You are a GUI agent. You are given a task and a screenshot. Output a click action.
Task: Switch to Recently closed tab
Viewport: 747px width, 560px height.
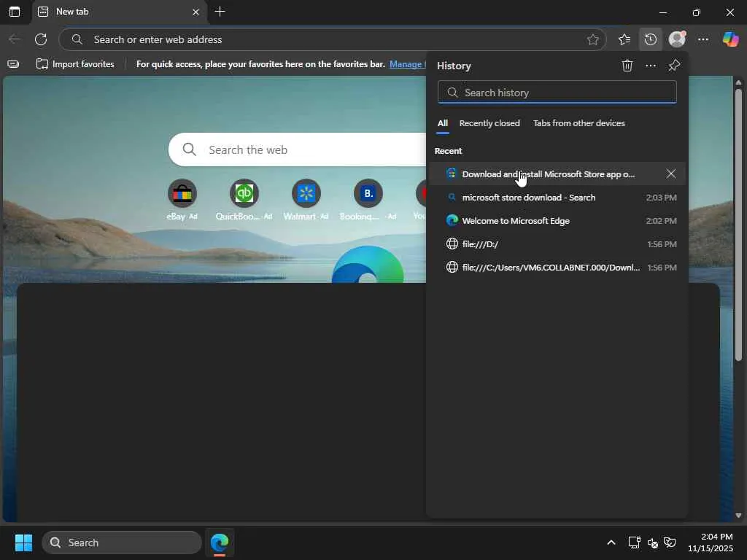click(x=489, y=123)
